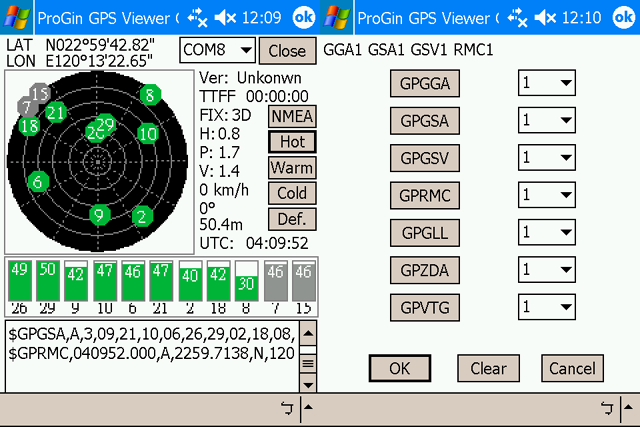Click the UTC time 04:09:52
This screenshot has width=640, height=427.
tap(277, 243)
